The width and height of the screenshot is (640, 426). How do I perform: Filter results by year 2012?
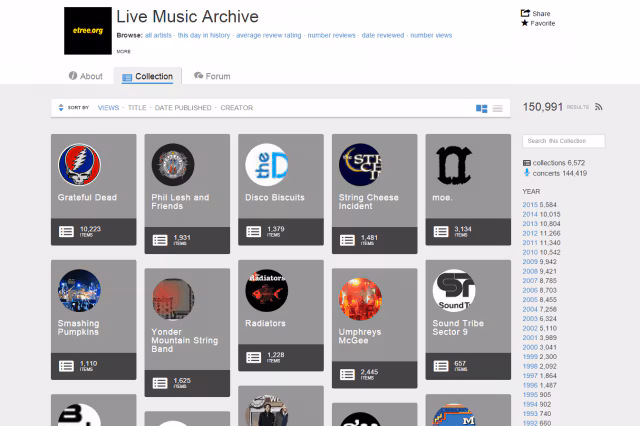pos(530,233)
